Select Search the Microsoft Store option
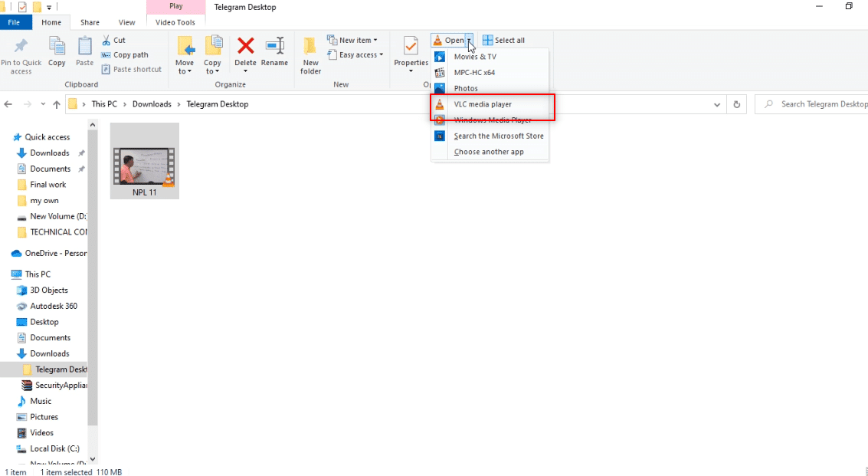This screenshot has height=476, width=868. (x=498, y=136)
